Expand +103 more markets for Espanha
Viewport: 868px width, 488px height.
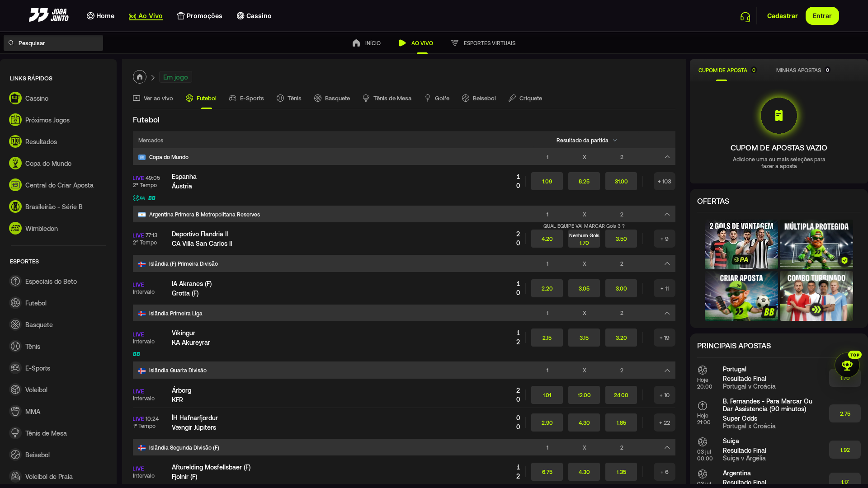tap(664, 181)
